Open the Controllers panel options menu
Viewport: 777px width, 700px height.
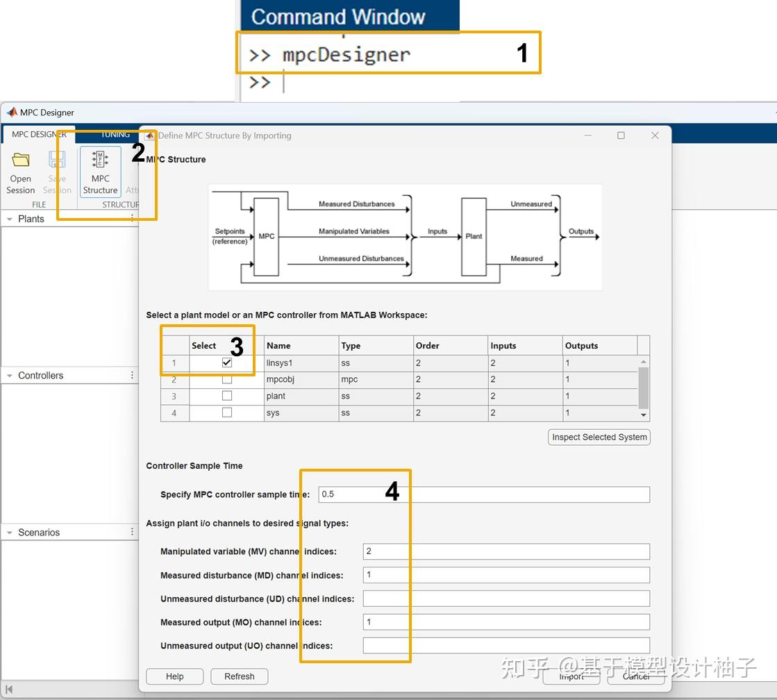131,375
